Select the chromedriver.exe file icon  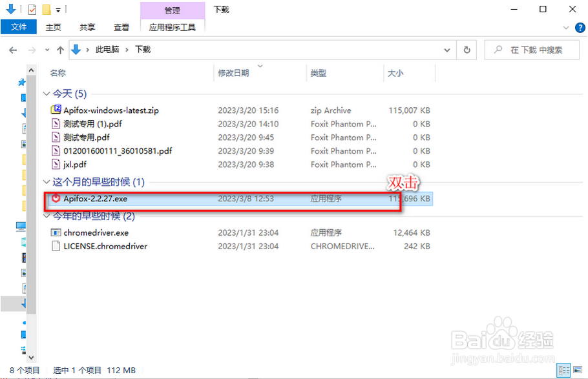pos(56,232)
